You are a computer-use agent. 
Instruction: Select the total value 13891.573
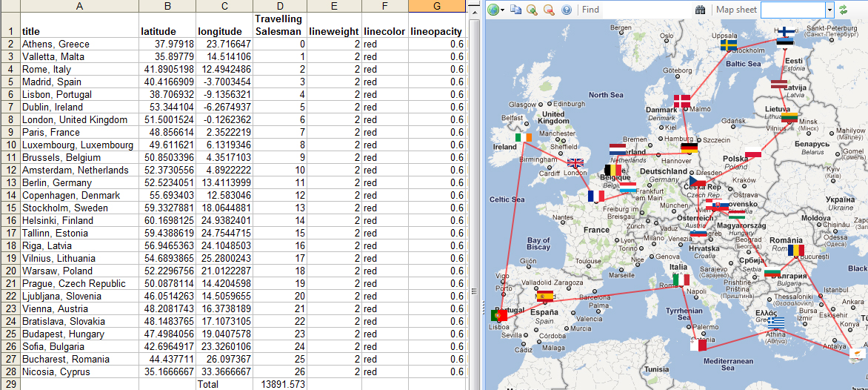point(279,384)
